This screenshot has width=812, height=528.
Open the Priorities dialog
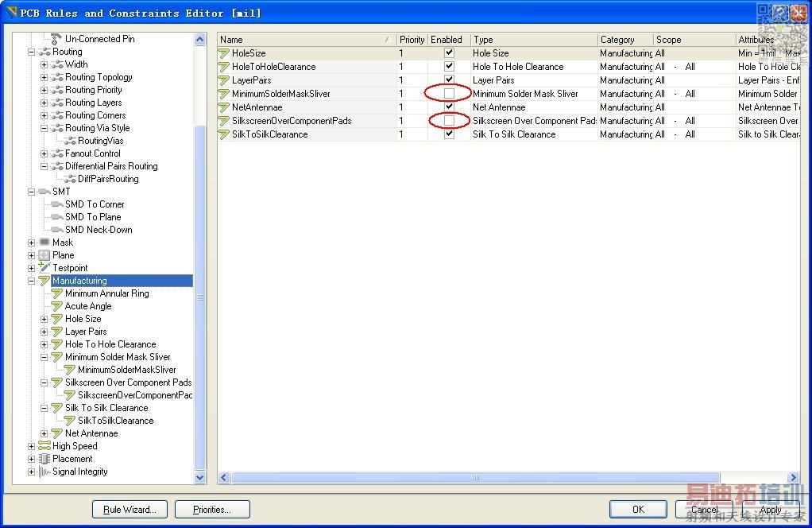pos(212,510)
